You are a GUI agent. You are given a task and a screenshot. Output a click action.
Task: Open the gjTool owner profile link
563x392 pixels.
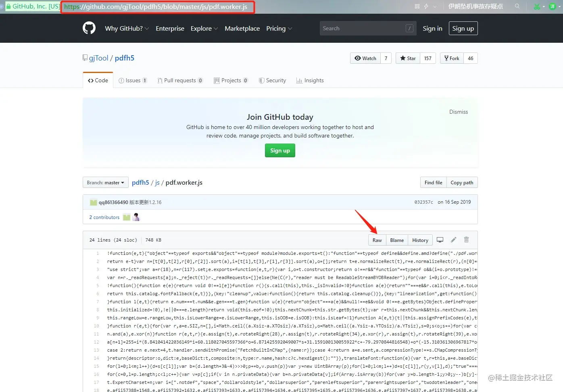98,58
